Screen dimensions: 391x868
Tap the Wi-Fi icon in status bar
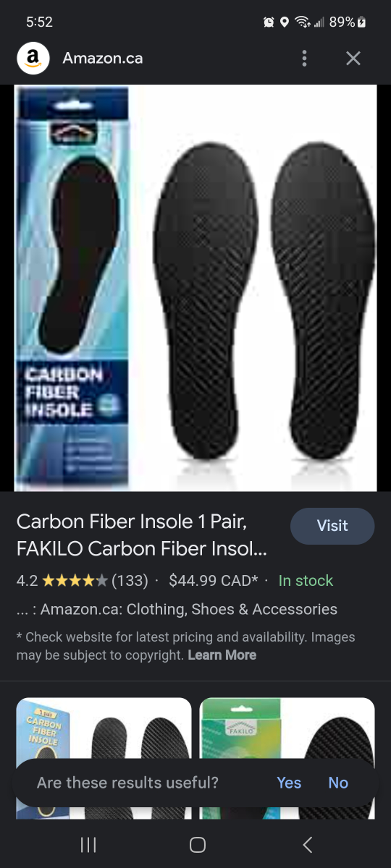pyautogui.click(x=303, y=22)
